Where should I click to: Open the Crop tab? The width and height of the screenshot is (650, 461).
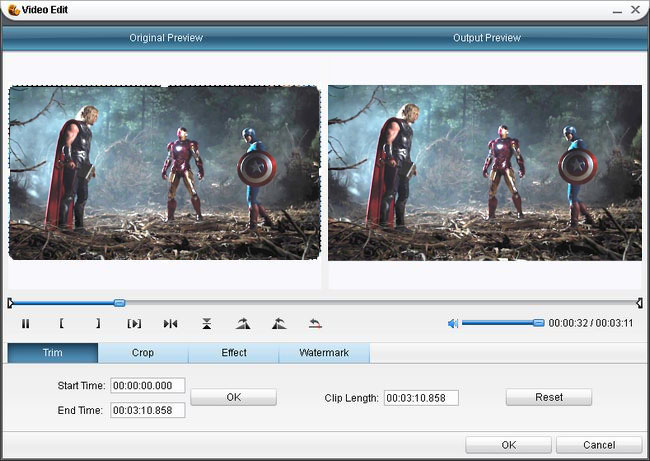pyautogui.click(x=143, y=353)
